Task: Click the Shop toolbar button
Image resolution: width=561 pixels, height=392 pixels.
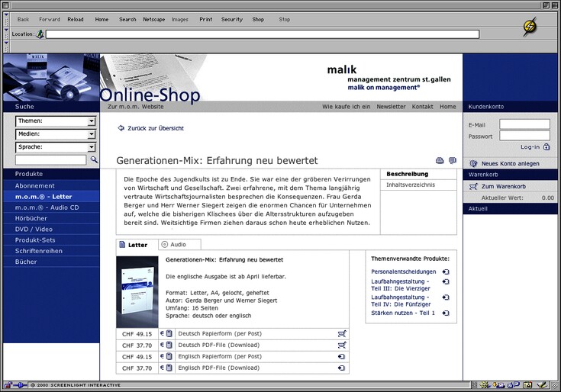Action: (x=258, y=19)
